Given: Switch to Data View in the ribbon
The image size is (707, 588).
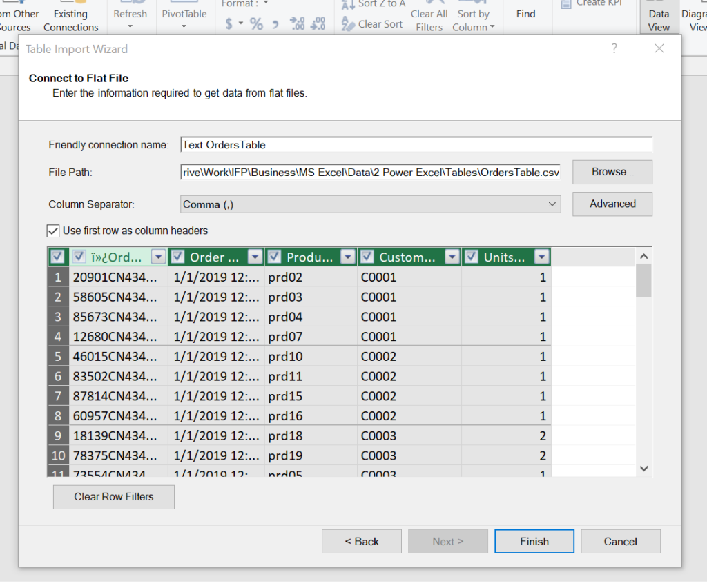Looking at the screenshot, I should point(659,20).
